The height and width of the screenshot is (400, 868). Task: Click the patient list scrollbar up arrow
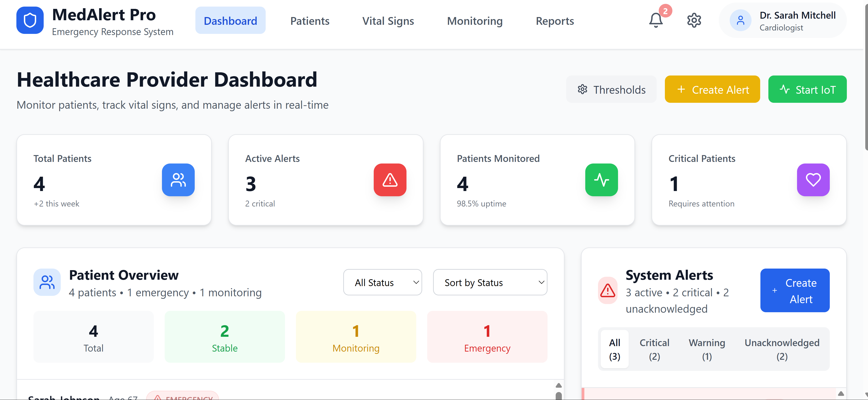coord(559,385)
